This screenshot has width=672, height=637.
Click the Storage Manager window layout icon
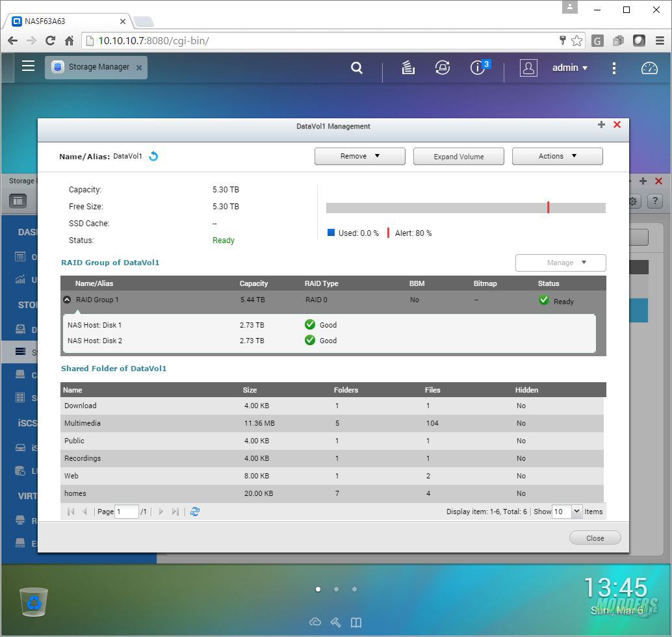[18, 201]
